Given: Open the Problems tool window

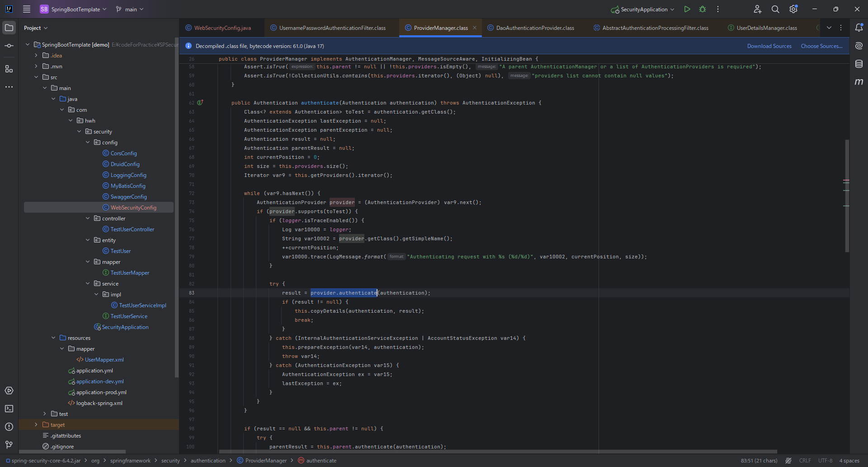Looking at the screenshot, I should click(9, 427).
